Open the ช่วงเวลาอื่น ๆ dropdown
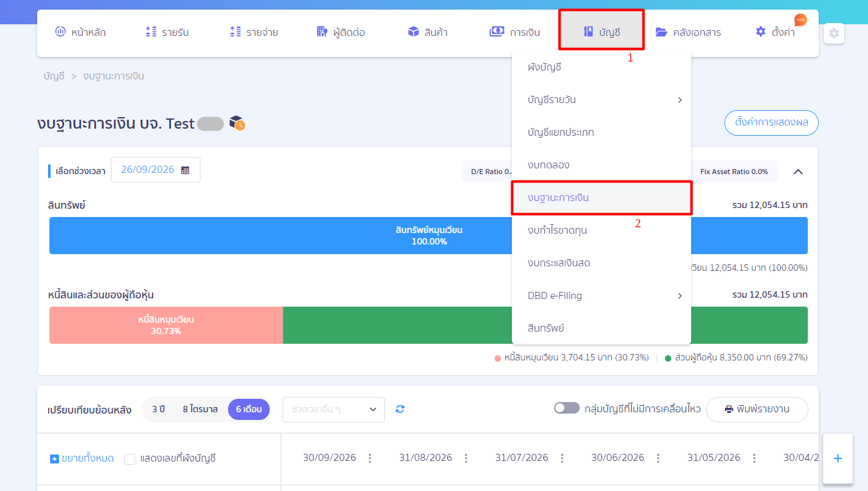Image resolution: width=868 pixels, height=491 pixels. pyautogui.click(x=334, y=409)
